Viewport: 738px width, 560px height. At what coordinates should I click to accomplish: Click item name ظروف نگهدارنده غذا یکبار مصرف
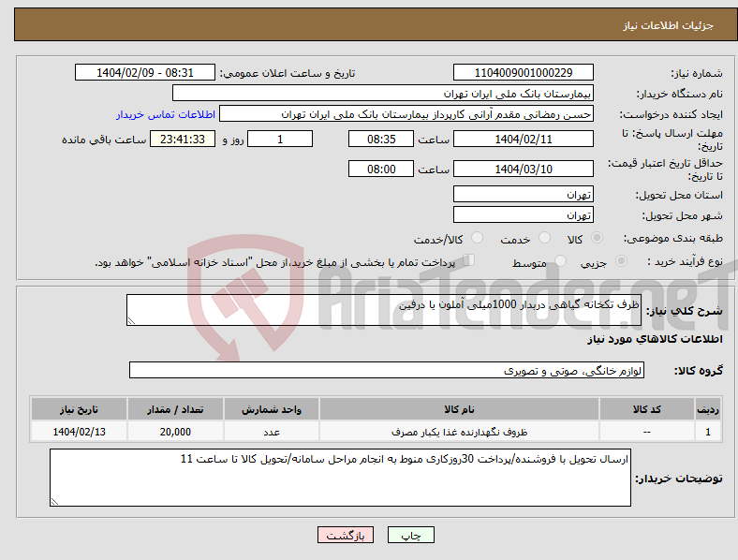[x=459, y=432]
